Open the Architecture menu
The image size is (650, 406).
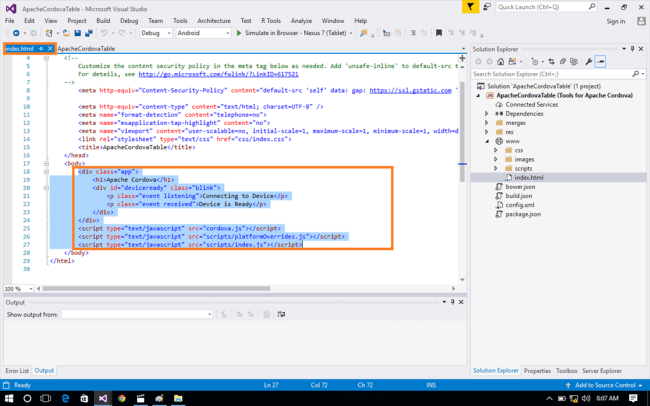tap(213, 20)
